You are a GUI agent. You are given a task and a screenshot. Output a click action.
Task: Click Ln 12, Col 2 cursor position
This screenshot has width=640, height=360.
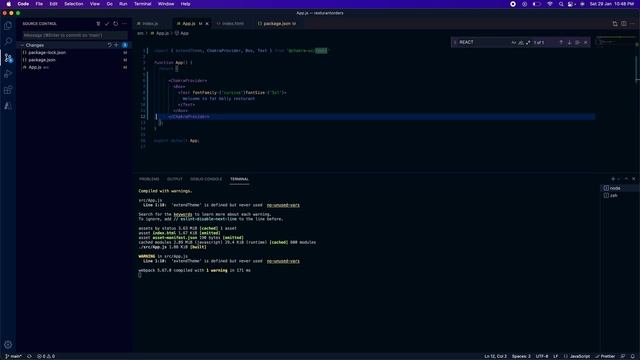tap(496, 356)
